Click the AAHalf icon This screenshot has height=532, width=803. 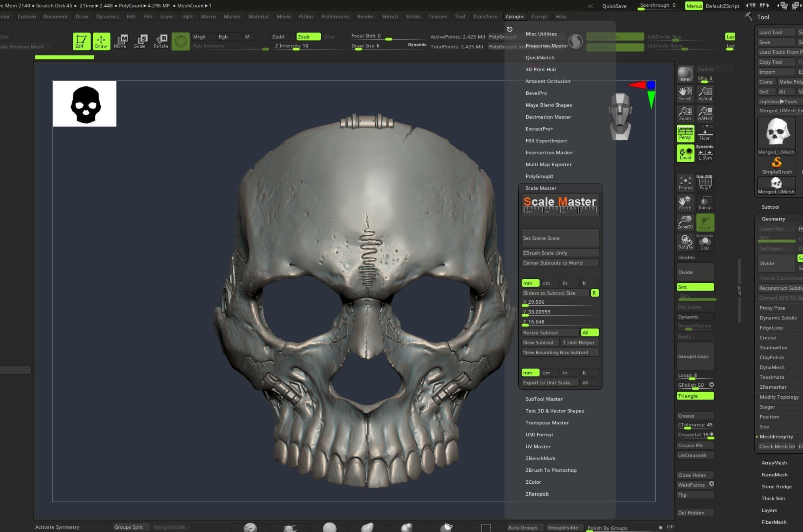[x=705, y=114]
